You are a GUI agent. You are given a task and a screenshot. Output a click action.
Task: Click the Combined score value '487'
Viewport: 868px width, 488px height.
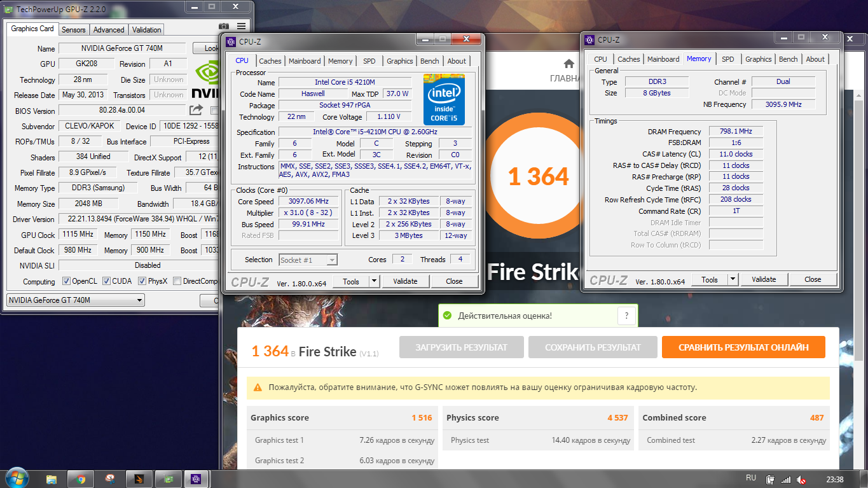pyautogui.click(x=817, y=418)
